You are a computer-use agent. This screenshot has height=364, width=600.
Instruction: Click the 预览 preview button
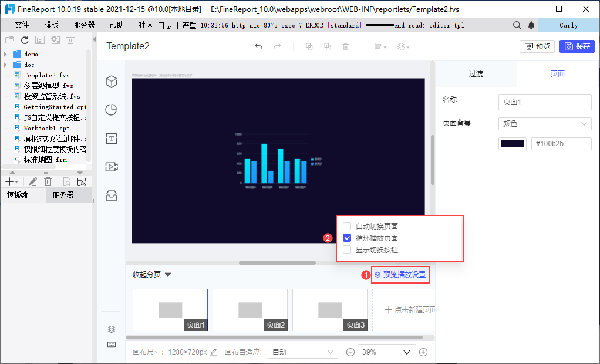537,46
